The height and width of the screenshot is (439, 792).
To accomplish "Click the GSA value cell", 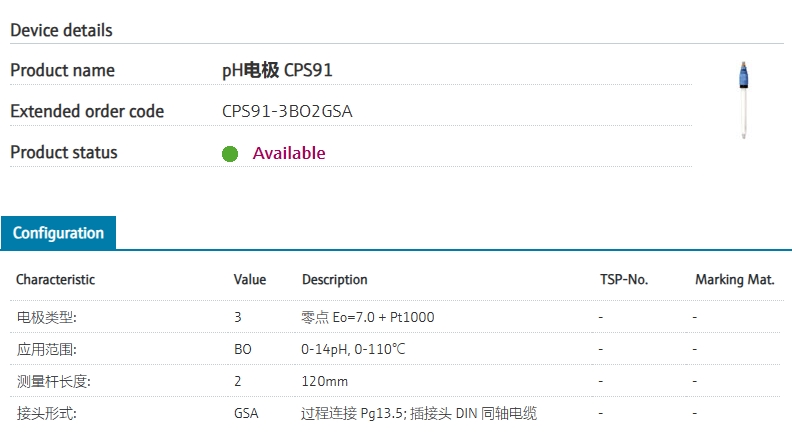I will pos(246,413).
